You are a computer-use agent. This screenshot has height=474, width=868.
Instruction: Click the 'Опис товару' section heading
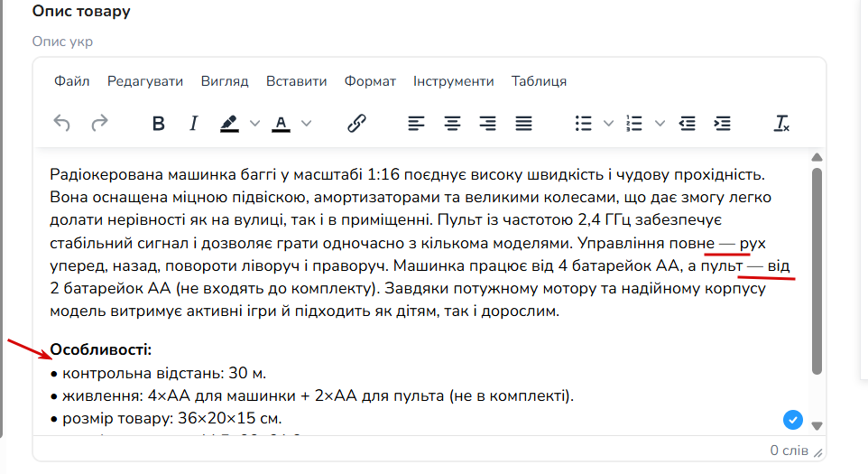(x=81, y=11)
